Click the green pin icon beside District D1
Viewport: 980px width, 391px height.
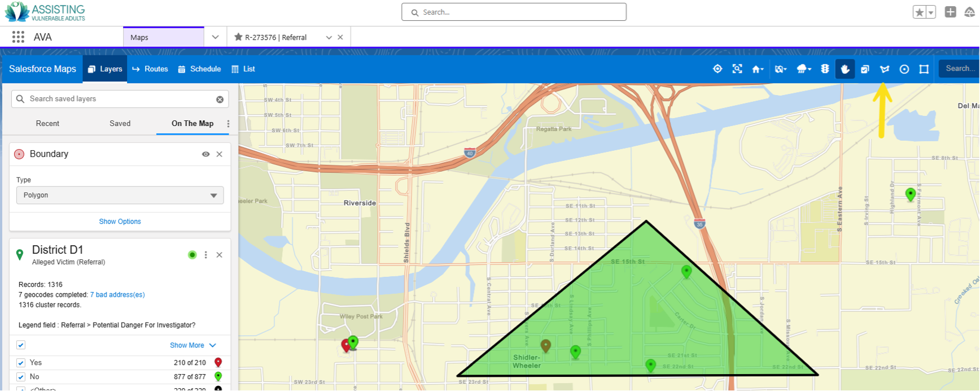pos(20,255)
